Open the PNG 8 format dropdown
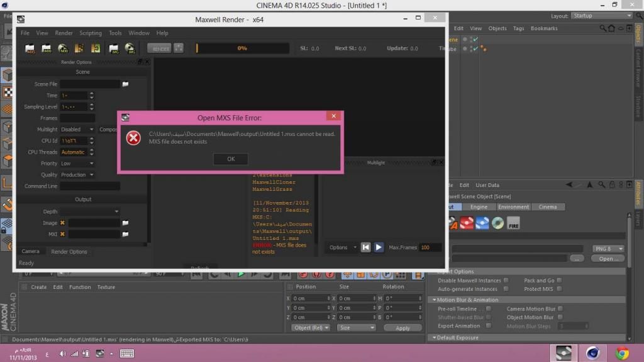 click(608, 249)
